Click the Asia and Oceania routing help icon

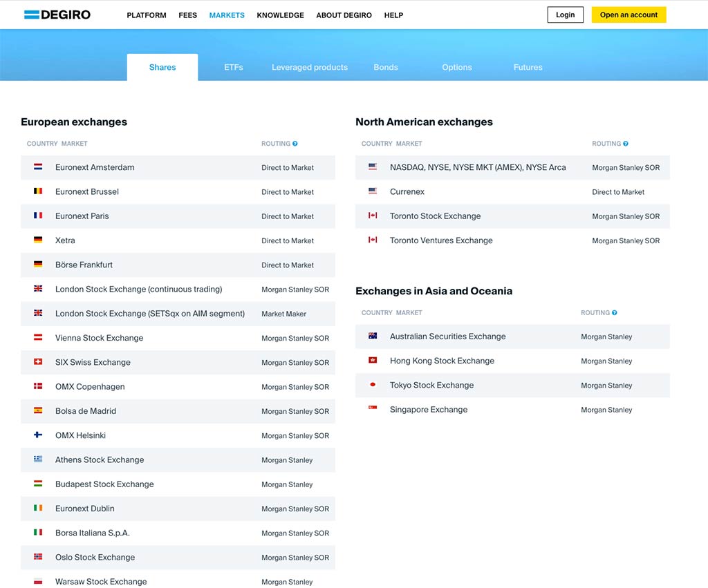point(614,312)
